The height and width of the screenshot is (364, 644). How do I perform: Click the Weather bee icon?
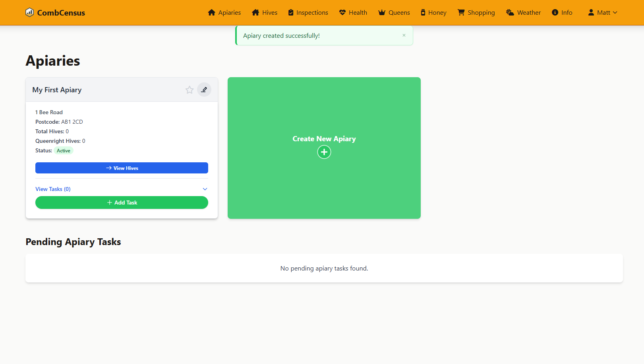510,12
